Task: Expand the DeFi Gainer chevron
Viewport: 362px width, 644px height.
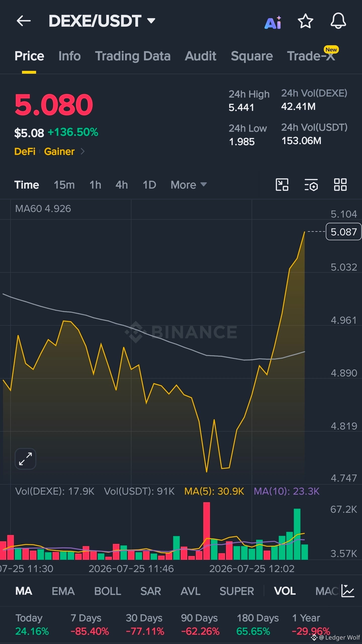Action: click(82, 151)
